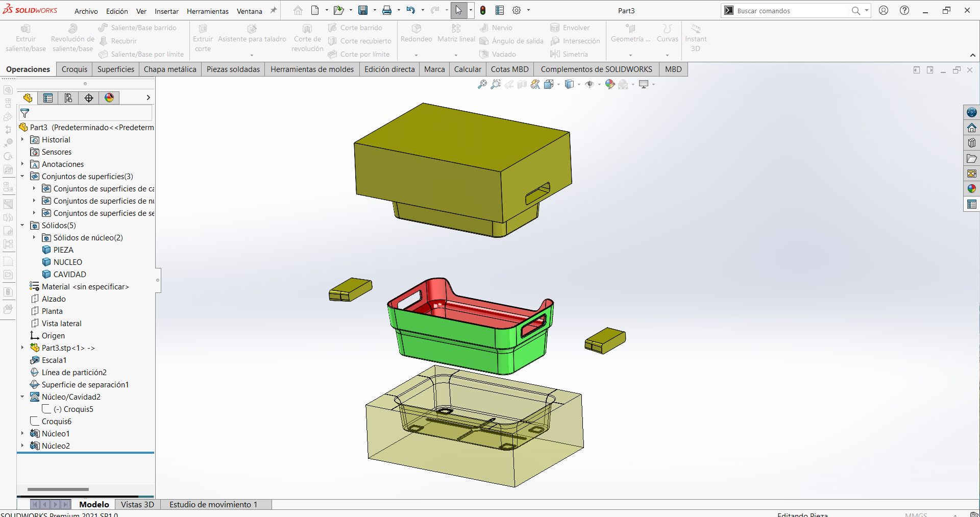Open Appearances and Scenes in task pane
Screen dimensions: 980x517
[x=972, y=189]
